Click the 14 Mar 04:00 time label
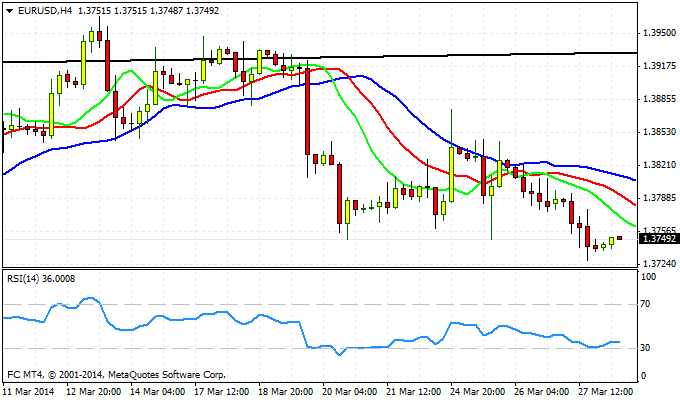The width and height of the screenshot is (680, 400). pyautogui.click(x=158, y=391)
